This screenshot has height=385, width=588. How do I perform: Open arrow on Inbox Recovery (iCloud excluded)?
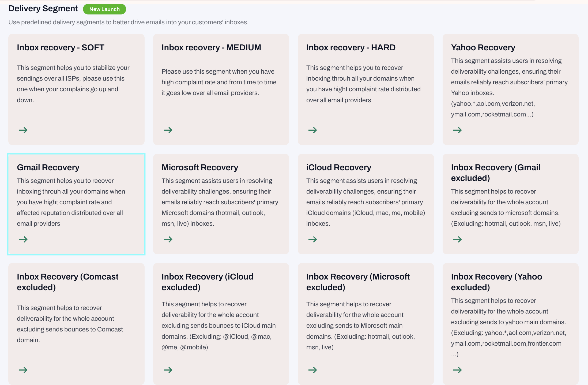click(x=168, y=370)
